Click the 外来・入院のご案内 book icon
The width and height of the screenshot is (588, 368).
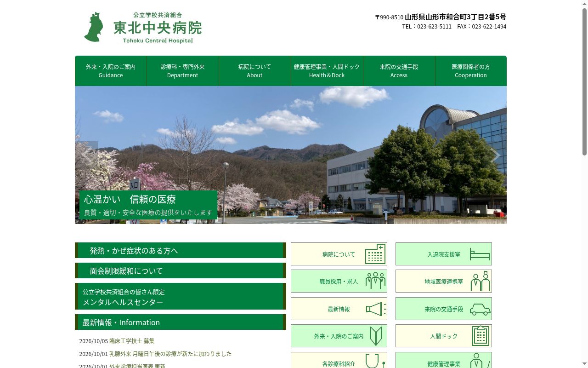pyautogui.click(x=376, y=336)
